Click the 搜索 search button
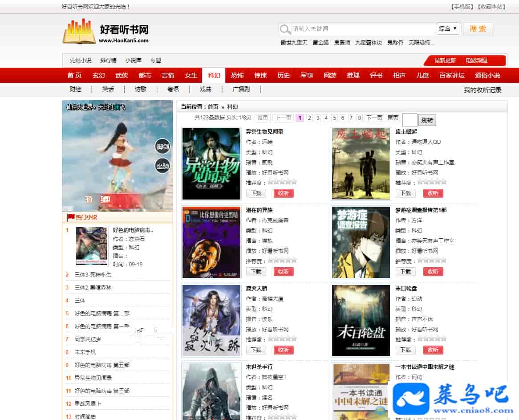The image size is (519, 420). pos(478,29)
